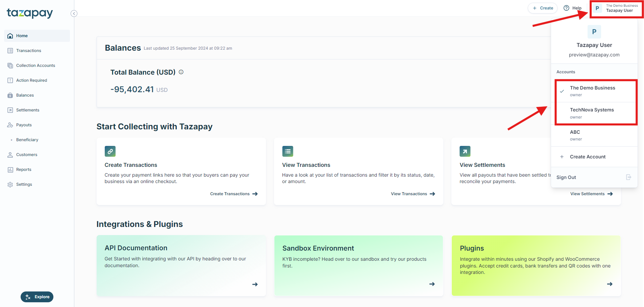This screenshot has height=307, width=644.
Task: Click the Create Transactions link icon tile
Action: pyautogui.click(x=110, y=151)
